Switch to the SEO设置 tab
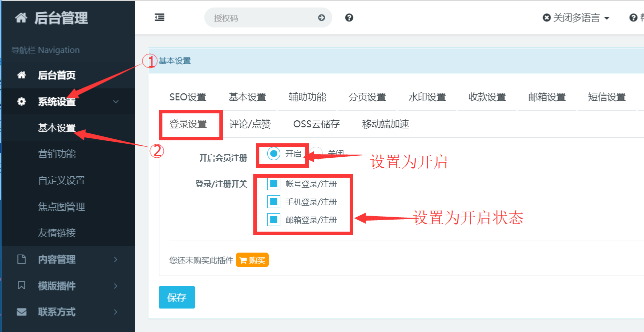The width and height of the screenshot is (644, 332). [x=188, y=97]
